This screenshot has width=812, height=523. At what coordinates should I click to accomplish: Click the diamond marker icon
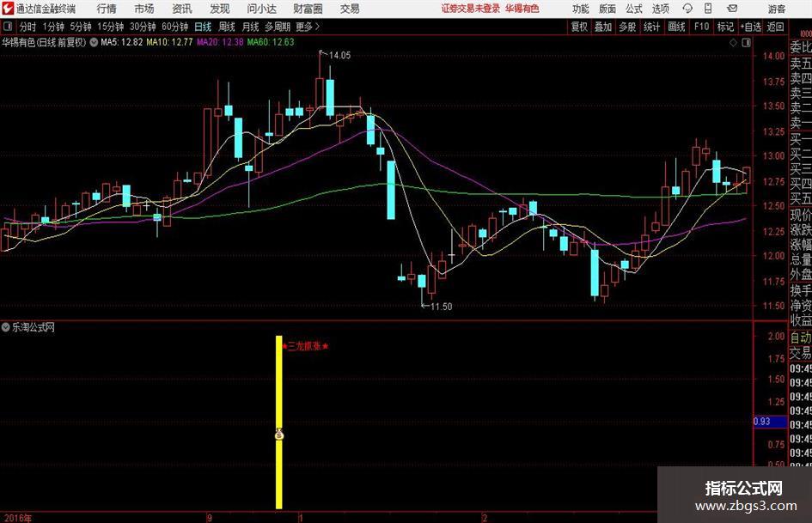click(x=733, y=42)
